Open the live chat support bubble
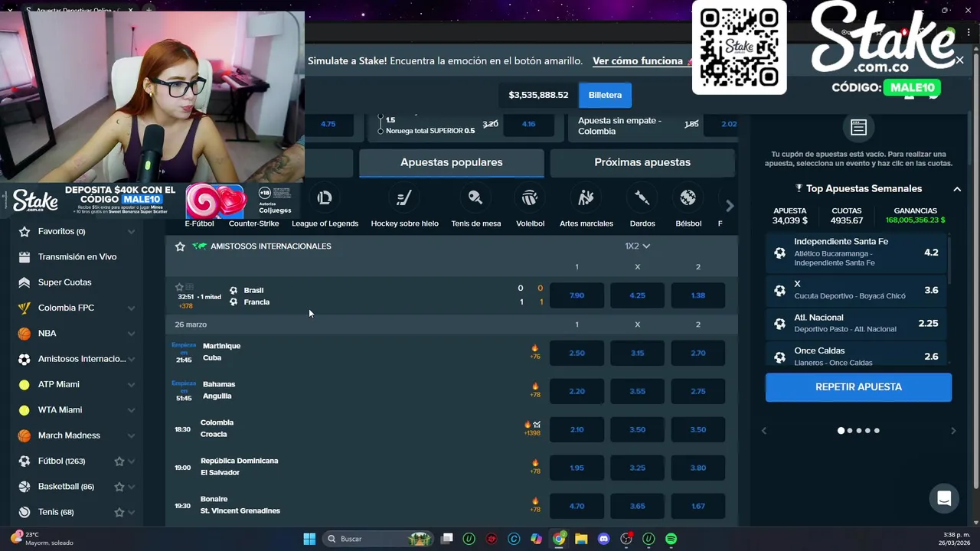Viewport: 980px width, 551px height. pyautogui.click(x=944, y=499)
